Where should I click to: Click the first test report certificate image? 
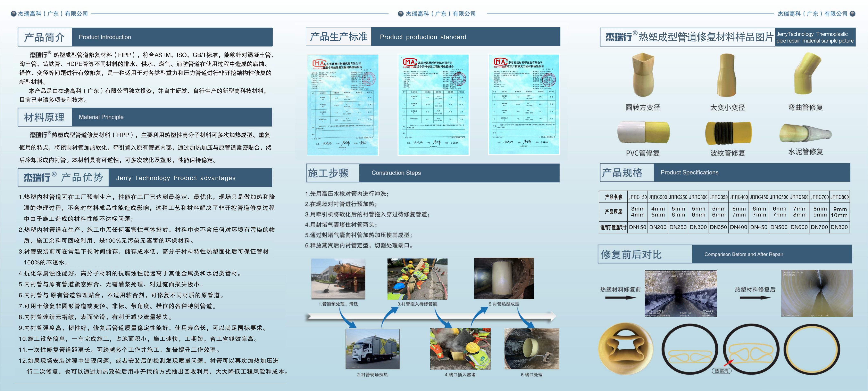pyautogui.click(x=343, y=105)
